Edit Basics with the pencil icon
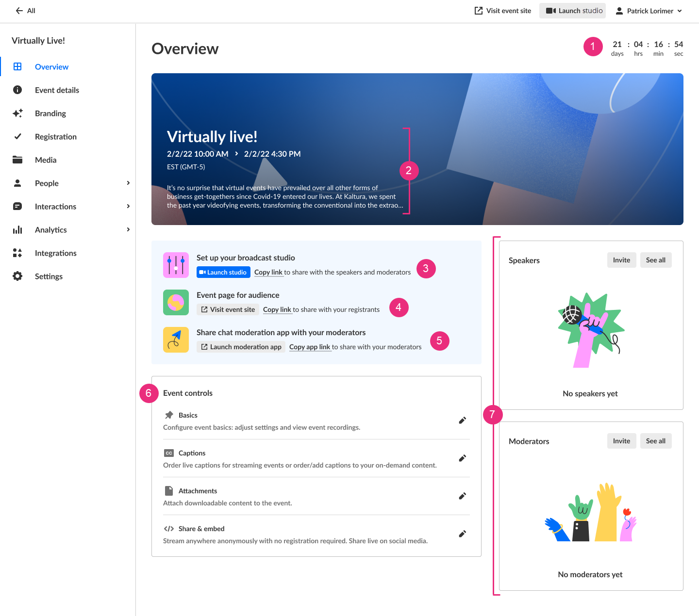 (x=463, y=421)
